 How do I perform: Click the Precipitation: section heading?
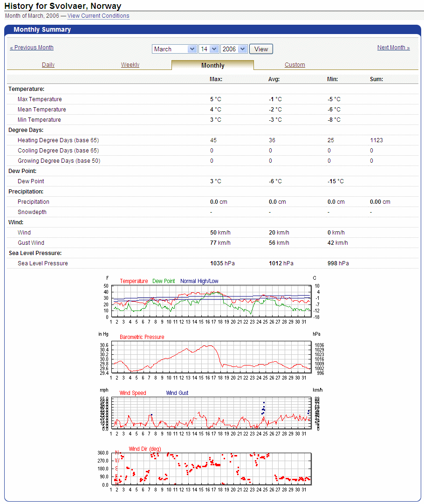click(26, 192)
